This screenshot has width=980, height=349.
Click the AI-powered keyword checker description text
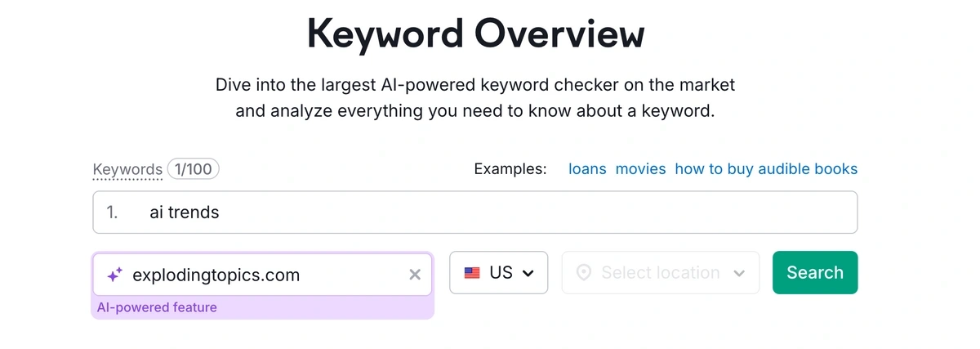tap(475, 97)
